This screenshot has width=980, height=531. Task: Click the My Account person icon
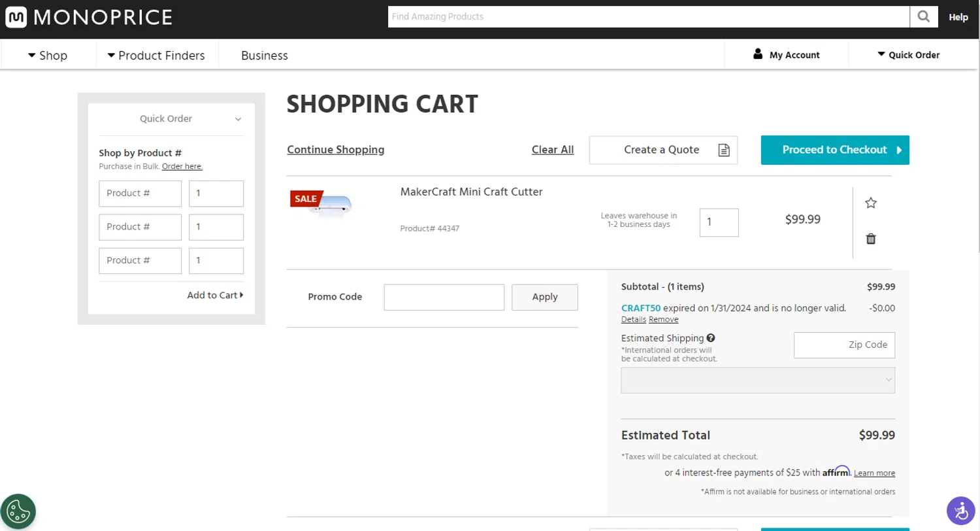click(758, 54)
